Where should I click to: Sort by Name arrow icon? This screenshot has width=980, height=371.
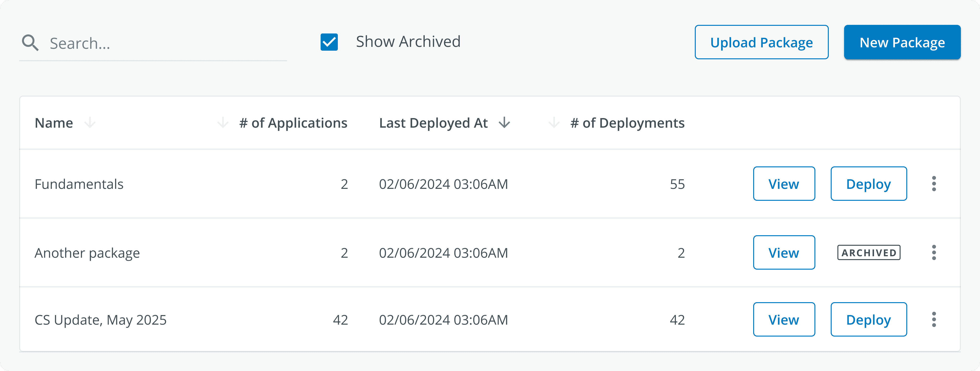[x=90, y=123]
